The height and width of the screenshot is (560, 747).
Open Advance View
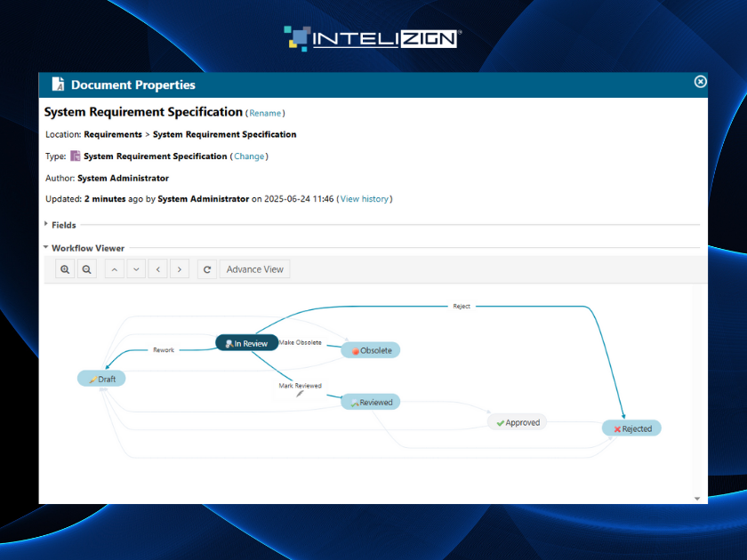click(x=254, y=268)
